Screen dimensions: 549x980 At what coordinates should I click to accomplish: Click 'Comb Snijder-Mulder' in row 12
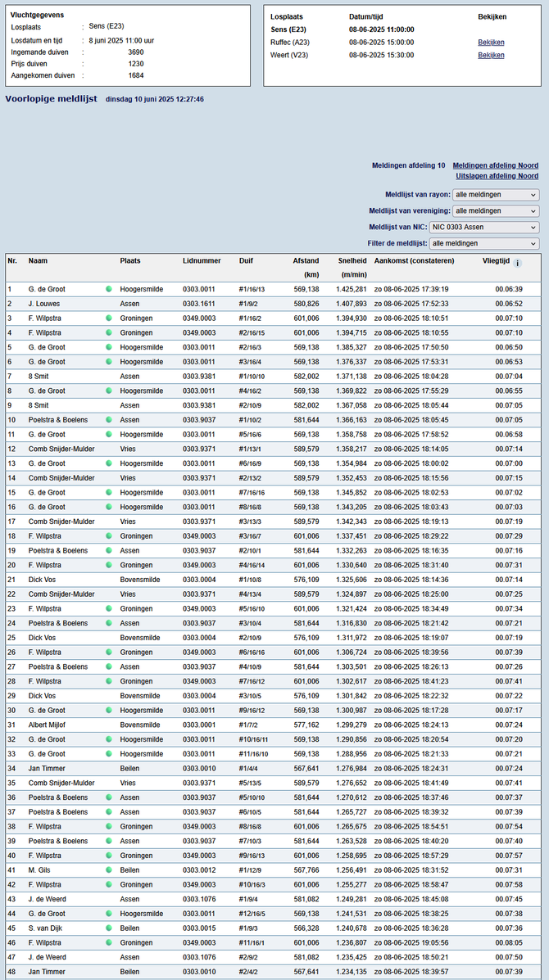tap(61, 449)
